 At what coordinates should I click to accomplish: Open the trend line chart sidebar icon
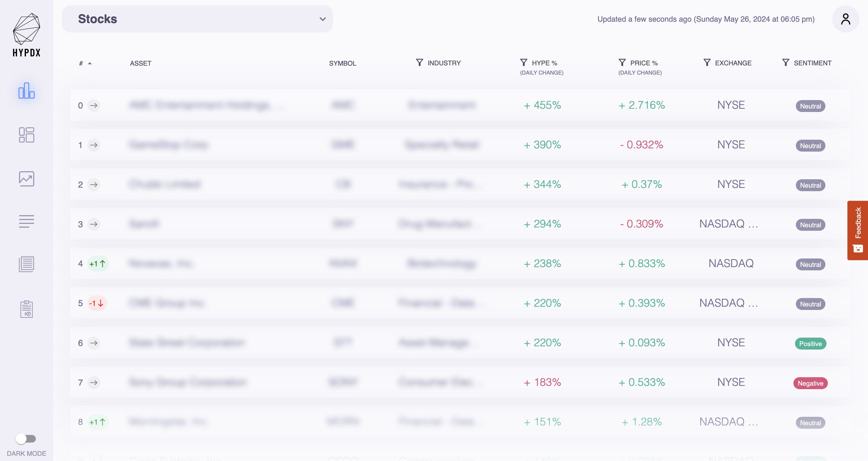pos(26,179)
